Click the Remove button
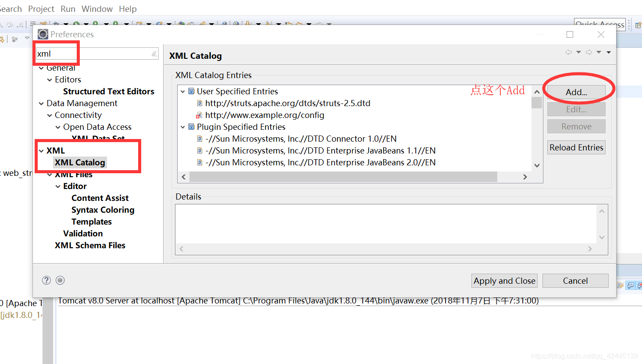 click(576, 126)
